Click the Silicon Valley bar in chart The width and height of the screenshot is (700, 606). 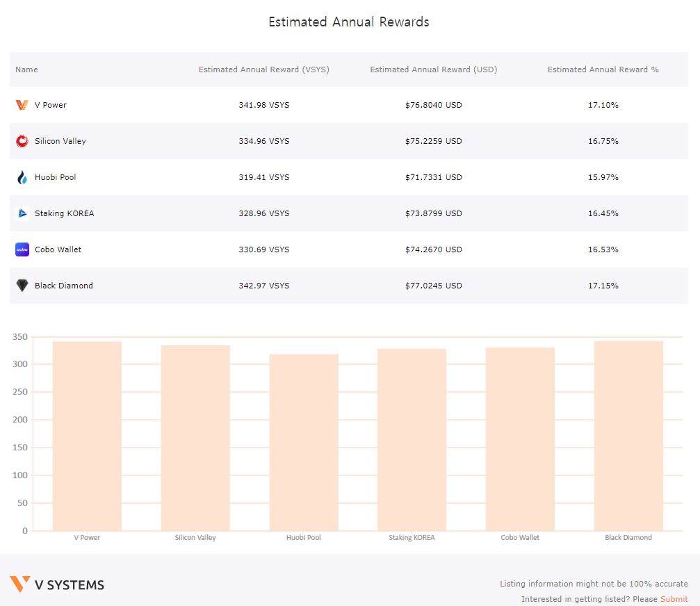tap(195, 438)
